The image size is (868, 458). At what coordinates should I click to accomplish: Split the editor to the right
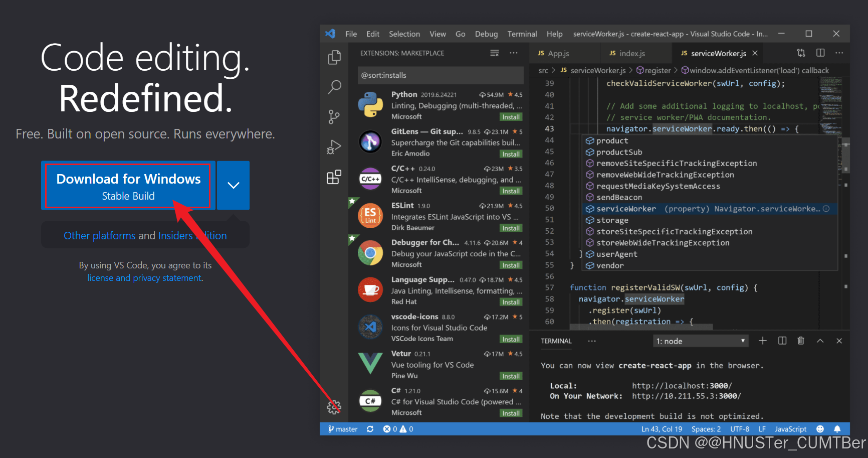[x=820, y=53]
